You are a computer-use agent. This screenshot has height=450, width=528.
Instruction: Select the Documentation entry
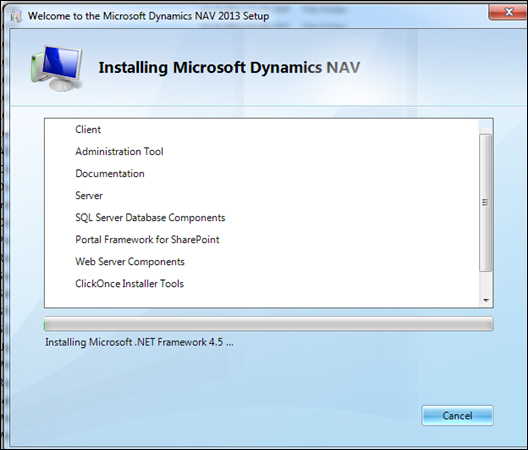click(110, 173)
